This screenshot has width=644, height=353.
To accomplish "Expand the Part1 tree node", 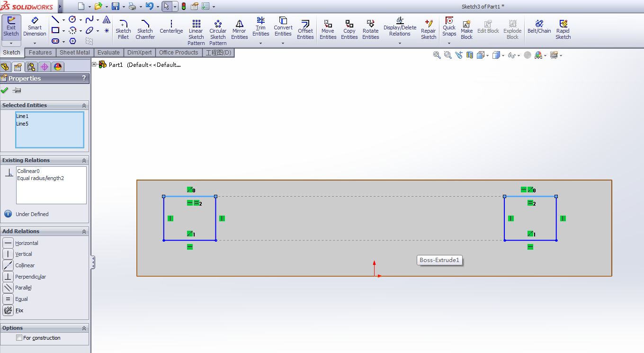I will 94,64.
